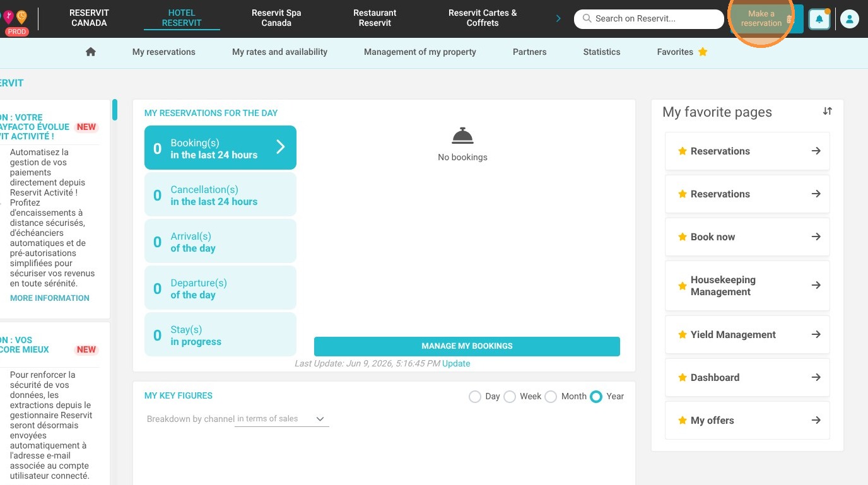Open the user profile icon
868x485 pixels.
pyautogui.click(x=850, y=19)
